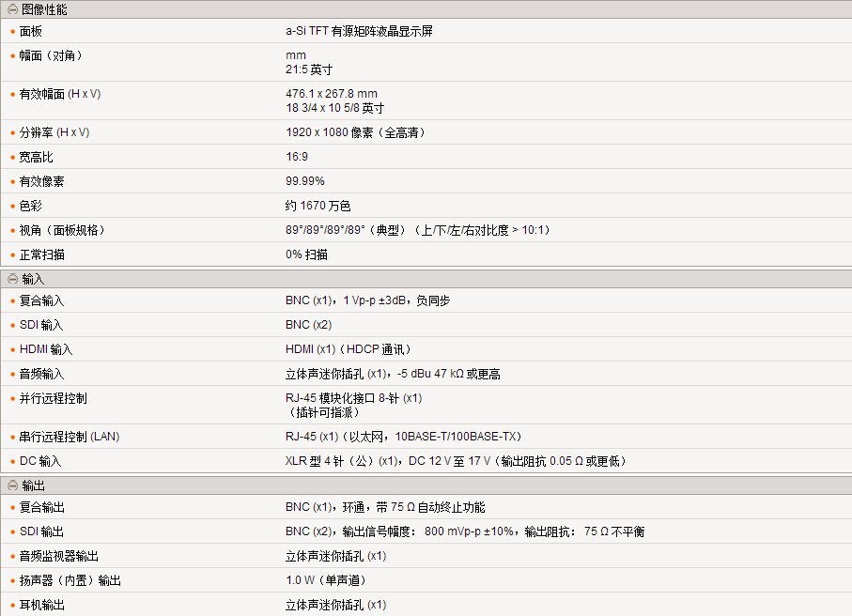Click the HDMI 输入 row label

[x=46, y=349]
